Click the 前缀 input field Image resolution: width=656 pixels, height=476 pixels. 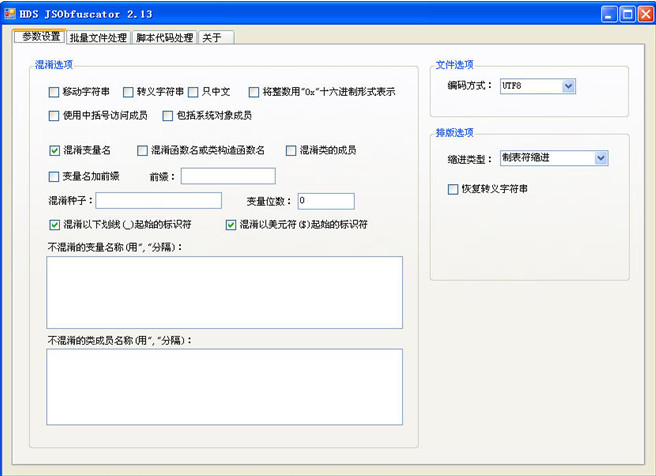click(228, 176)
